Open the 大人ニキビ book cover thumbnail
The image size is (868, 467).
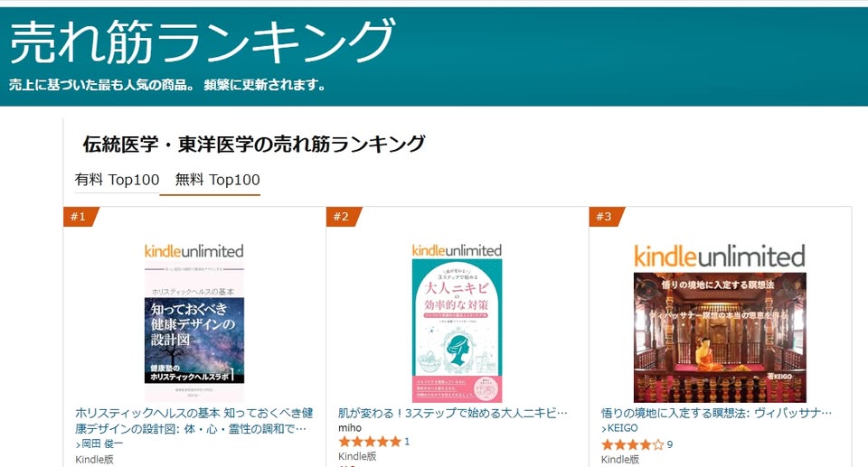[x=457, y=322]
